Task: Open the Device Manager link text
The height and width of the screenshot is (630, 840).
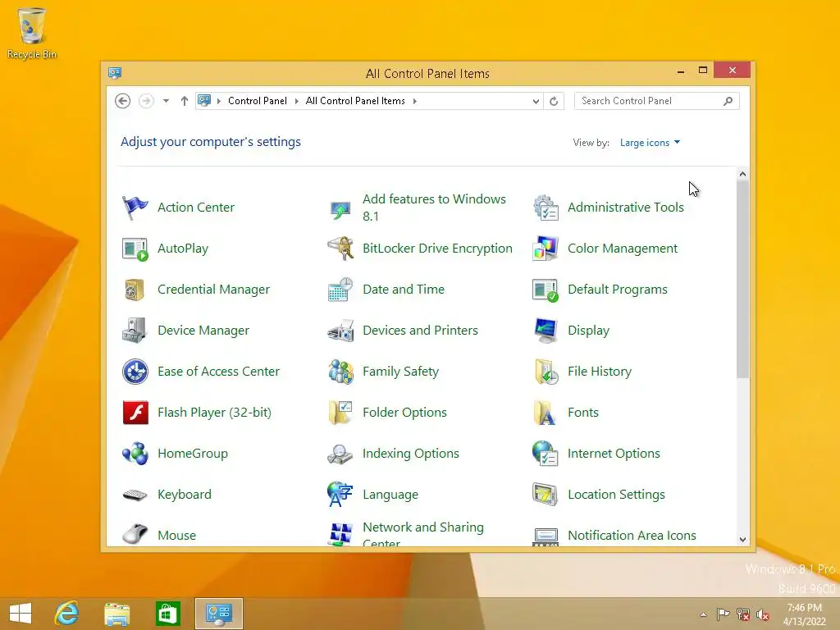Action: click(203, 331)
